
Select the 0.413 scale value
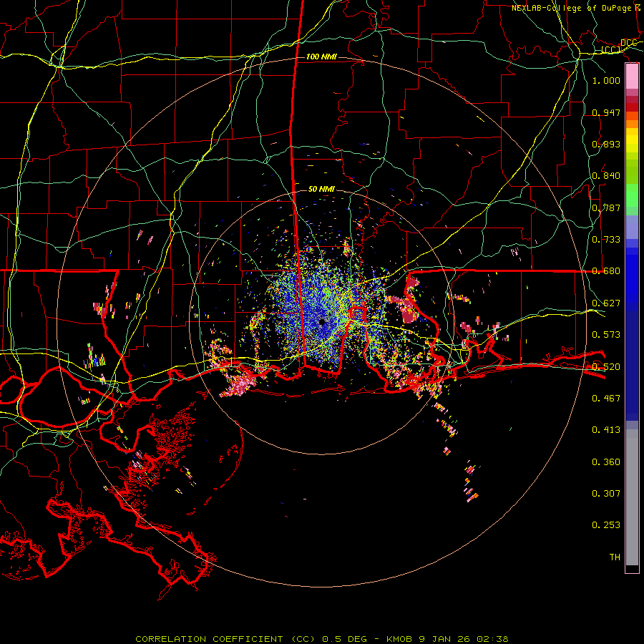pyautogui.click(x=606, y=430)
